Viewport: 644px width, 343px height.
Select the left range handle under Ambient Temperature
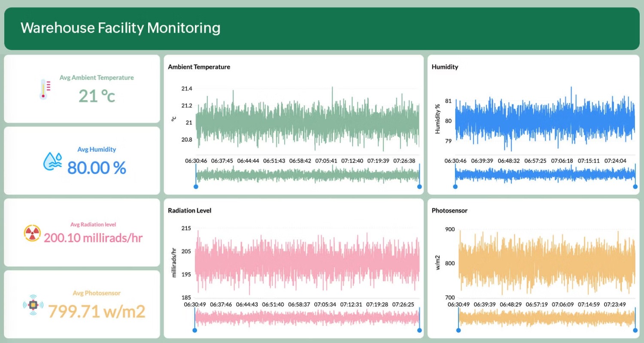[196, 187]
